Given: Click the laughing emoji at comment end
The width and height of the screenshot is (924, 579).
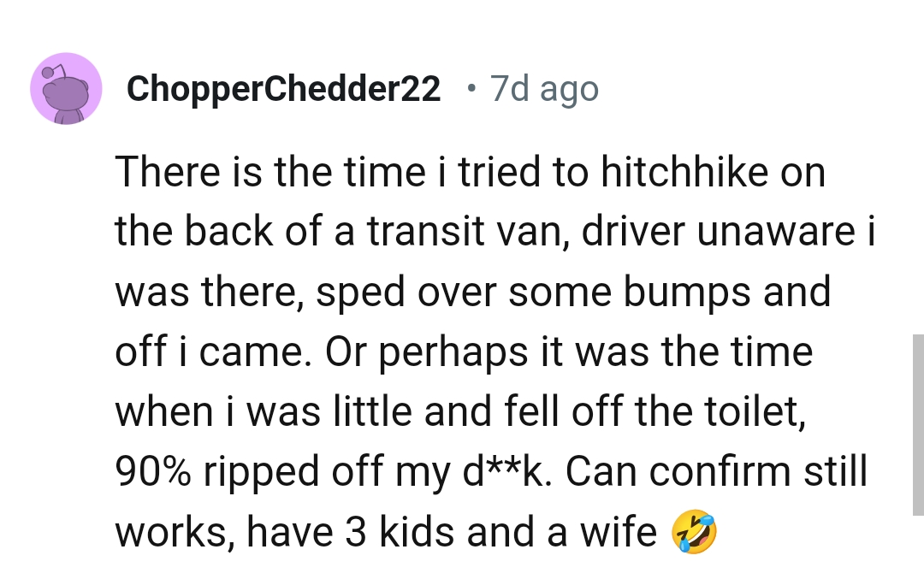Looking at the screenshot, I should tap(695, 532).
